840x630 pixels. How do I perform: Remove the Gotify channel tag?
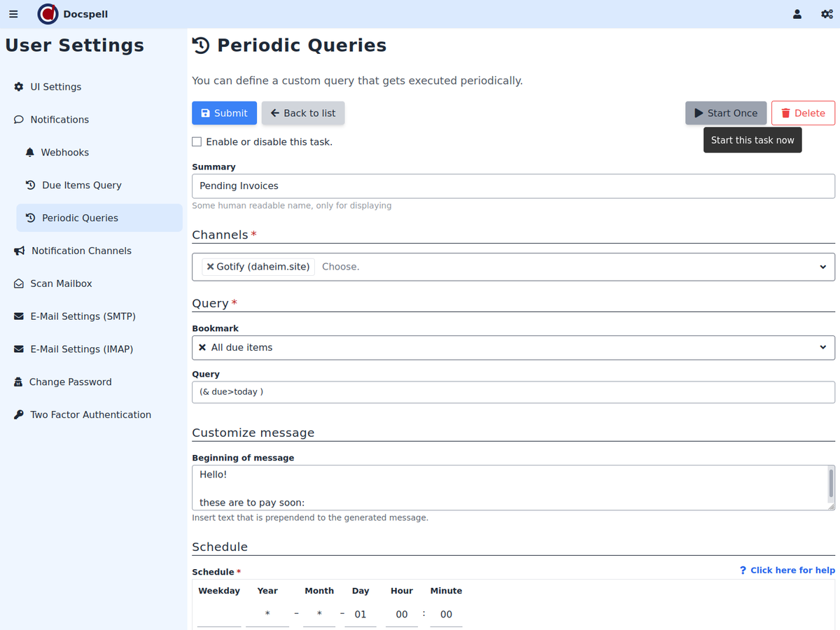[x=210, y=267]
